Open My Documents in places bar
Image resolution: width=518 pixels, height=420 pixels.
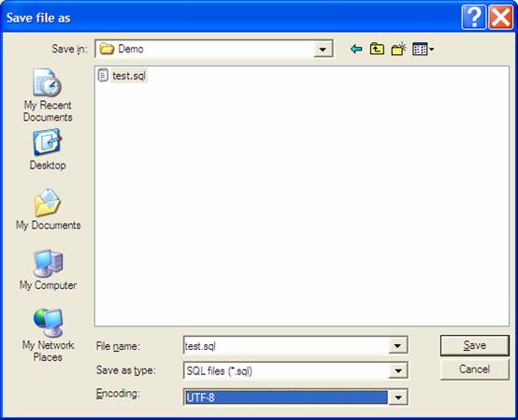49,210
